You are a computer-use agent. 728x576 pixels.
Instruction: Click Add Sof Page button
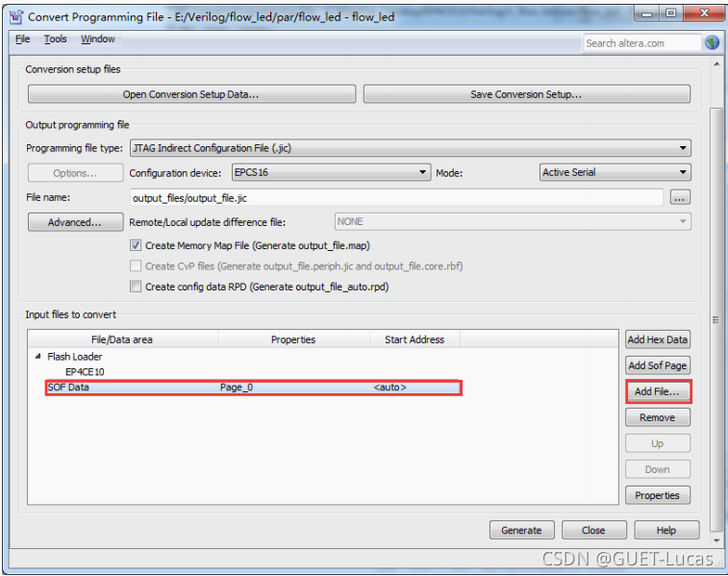pos(658,365)
